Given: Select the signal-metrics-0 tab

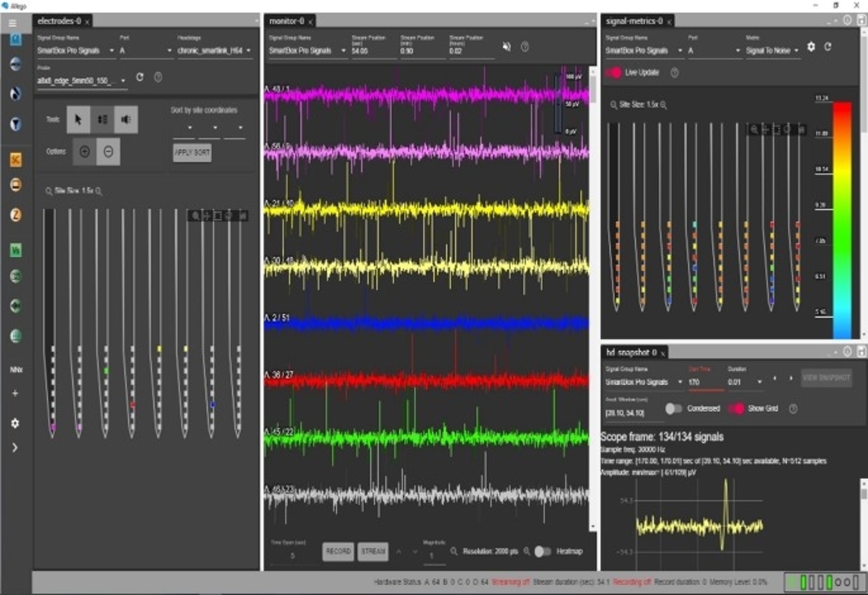Looking at the screenshot, I should pyautogui.click(x=634, y=21).
